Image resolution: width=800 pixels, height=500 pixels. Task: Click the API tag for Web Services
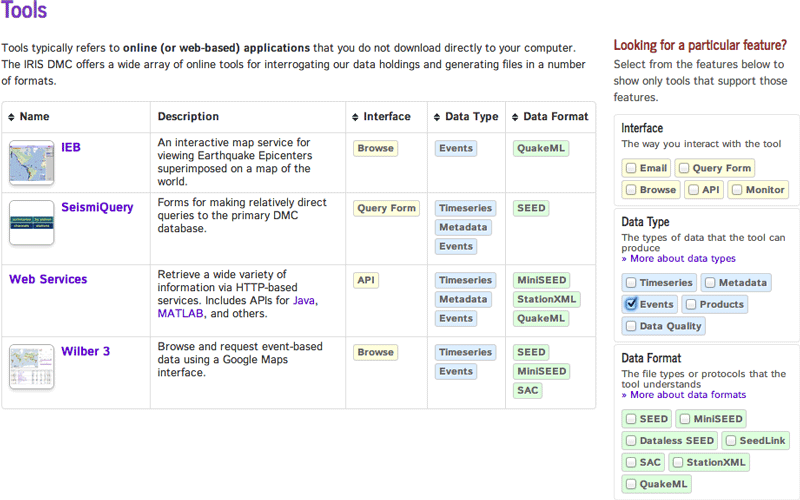coord(366,280)
